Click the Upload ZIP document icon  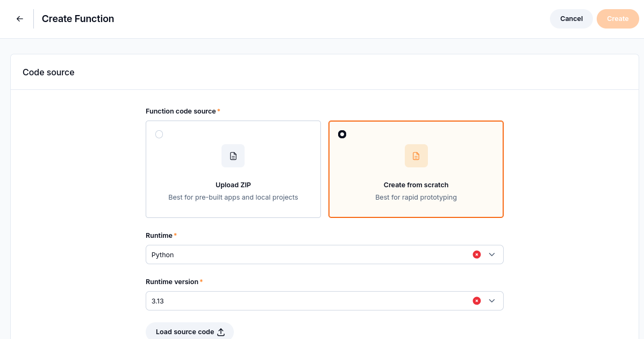point(233,156)
